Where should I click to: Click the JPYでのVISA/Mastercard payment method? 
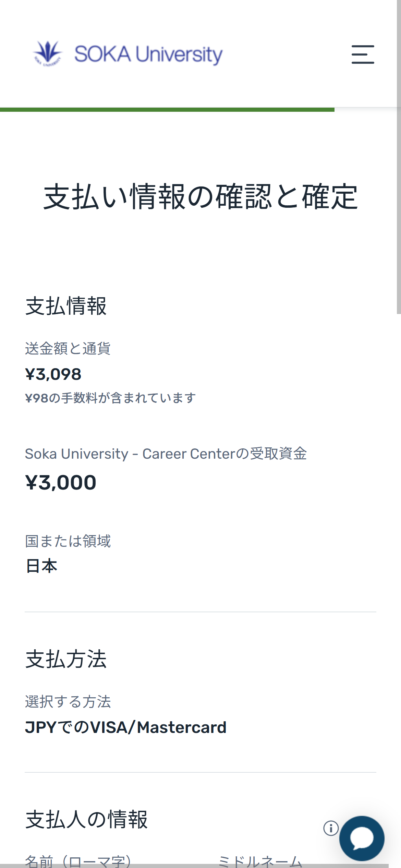[x=125, y=727]
